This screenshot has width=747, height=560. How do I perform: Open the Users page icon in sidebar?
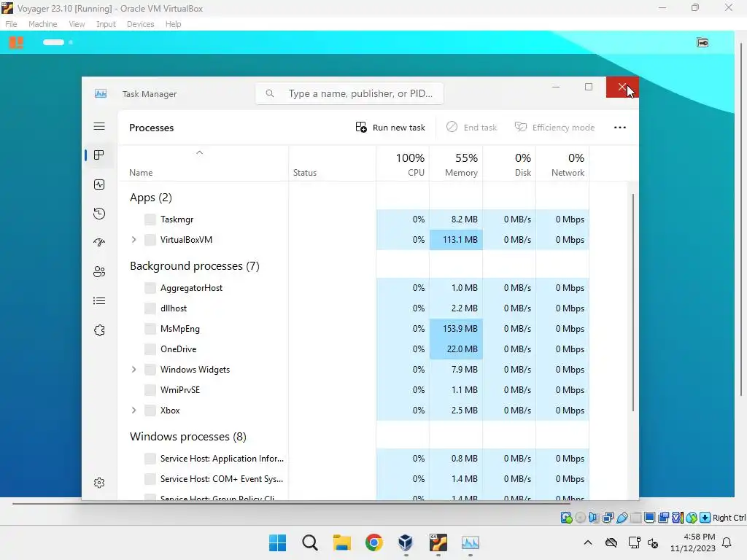pos(99,272)
